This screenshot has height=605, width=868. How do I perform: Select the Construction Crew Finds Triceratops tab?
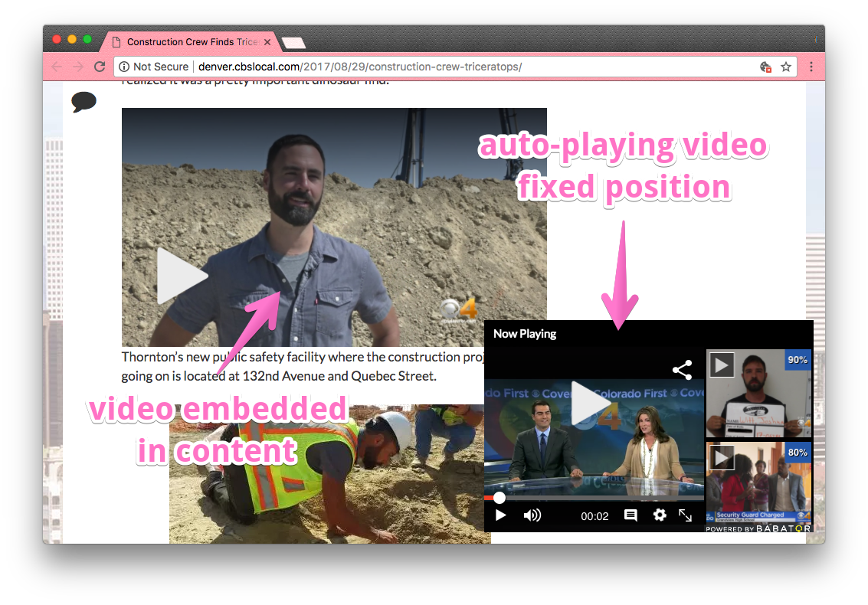click(192, 42)
